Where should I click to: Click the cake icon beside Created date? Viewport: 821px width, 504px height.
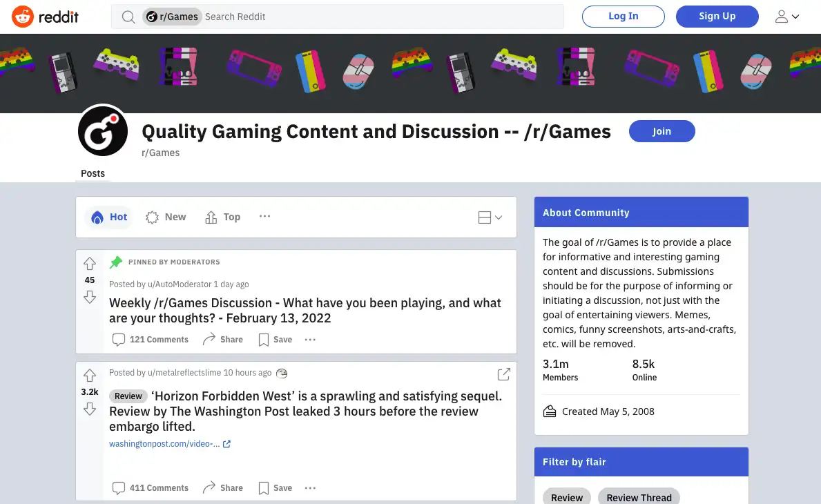point(549,411)
